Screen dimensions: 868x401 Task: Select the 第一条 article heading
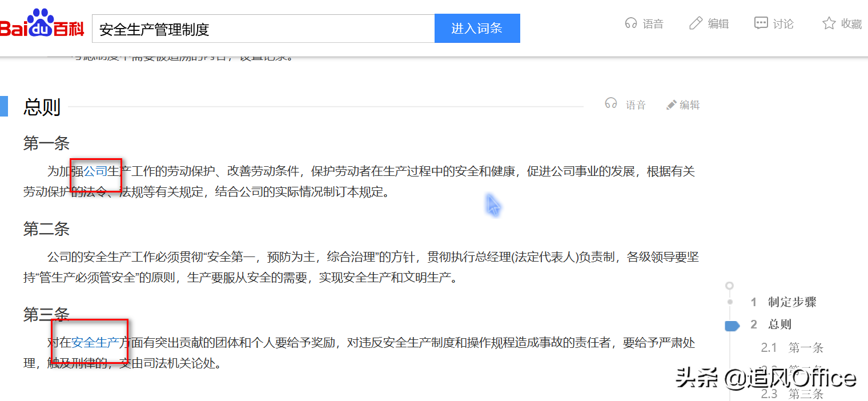click(x=46, y=143)
